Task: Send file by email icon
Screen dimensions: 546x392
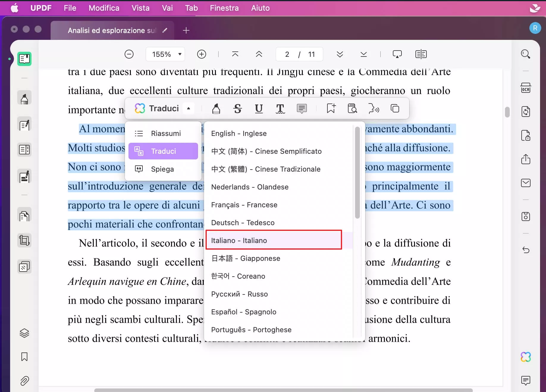Action: (x=525, y=183)
